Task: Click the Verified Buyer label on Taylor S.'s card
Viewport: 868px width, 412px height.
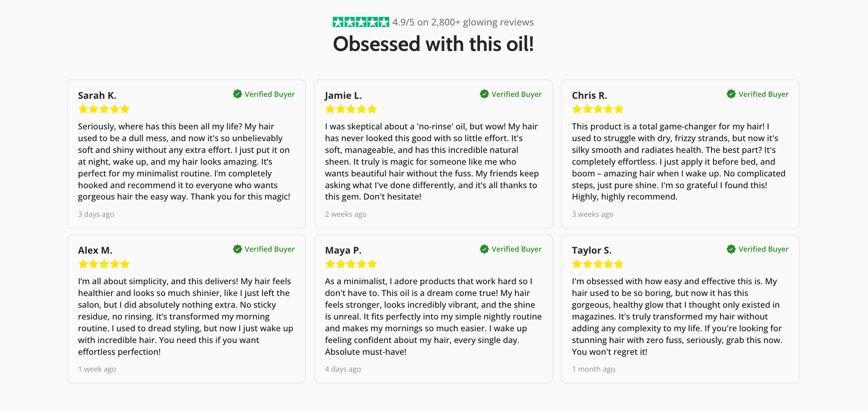Action: click(763, 249)
